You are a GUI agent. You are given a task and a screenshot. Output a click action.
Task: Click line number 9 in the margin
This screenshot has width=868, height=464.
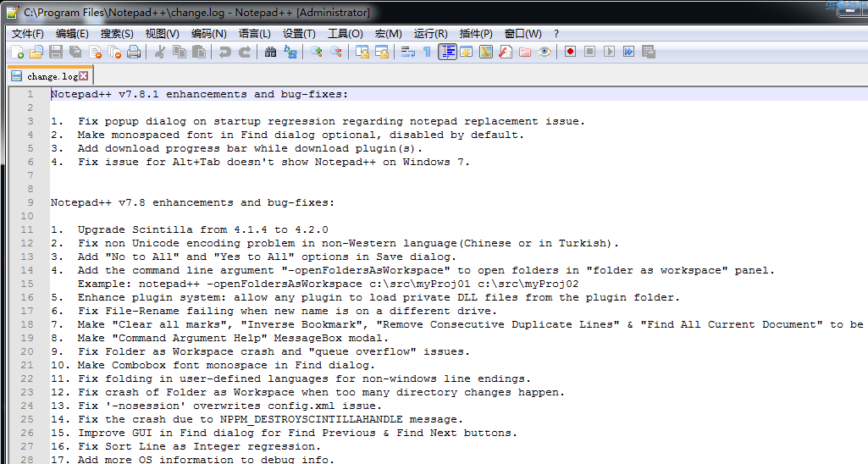click(x=30, y=202)
